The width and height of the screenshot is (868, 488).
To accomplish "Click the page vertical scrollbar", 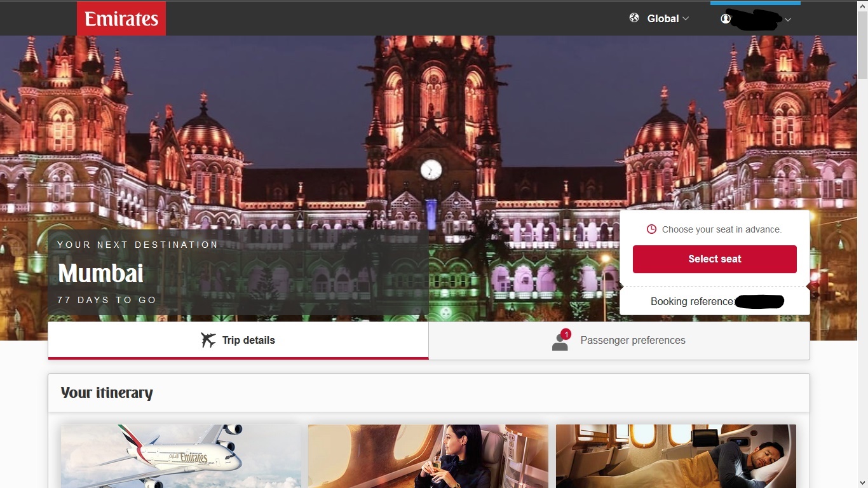I will coord(862,244).
